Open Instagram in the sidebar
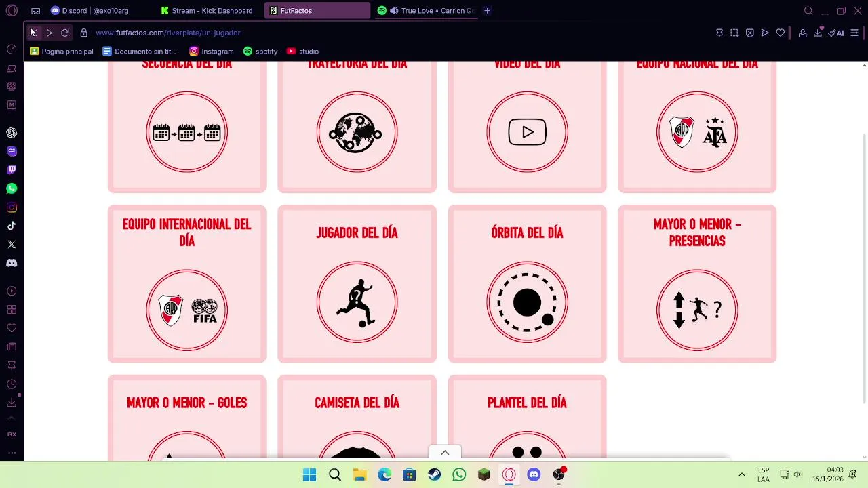The image size is (868, 488). coord(12,207)
